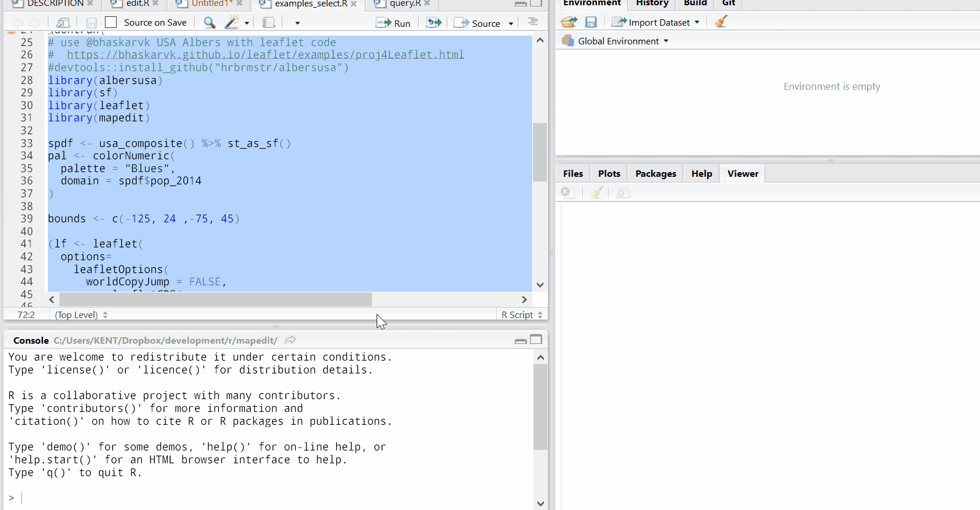The image size is (980, 510).
Task: Open (Top Level) scope selector
Action: coord(81,315)
